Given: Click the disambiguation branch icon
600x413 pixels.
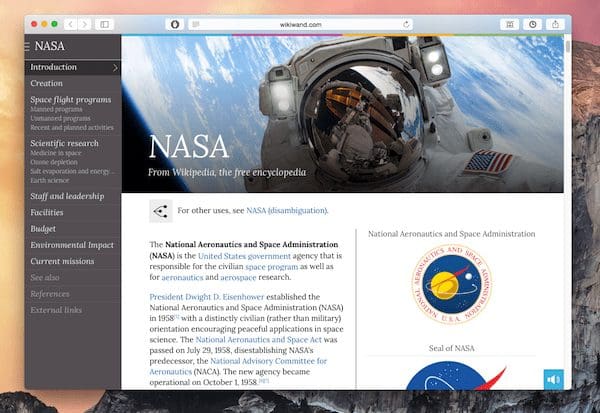Looking at the screenshot, I should [x=161, y=211].
